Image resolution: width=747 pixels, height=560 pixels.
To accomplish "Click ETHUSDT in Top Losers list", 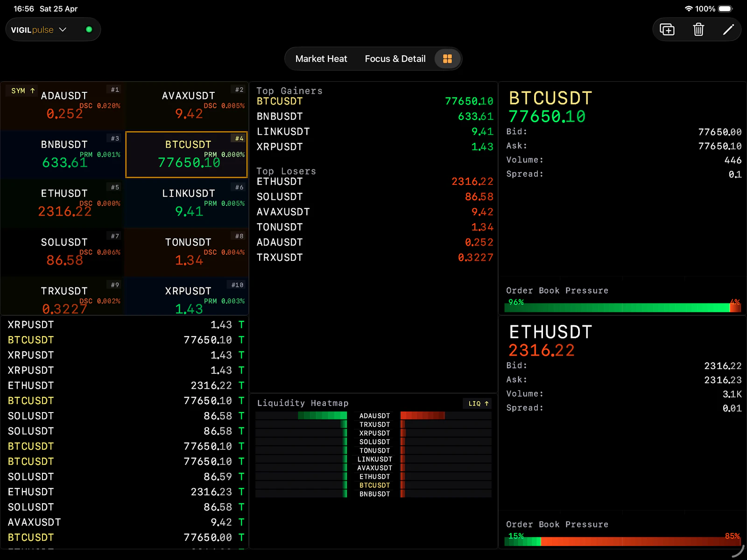I will click(374, 182).
